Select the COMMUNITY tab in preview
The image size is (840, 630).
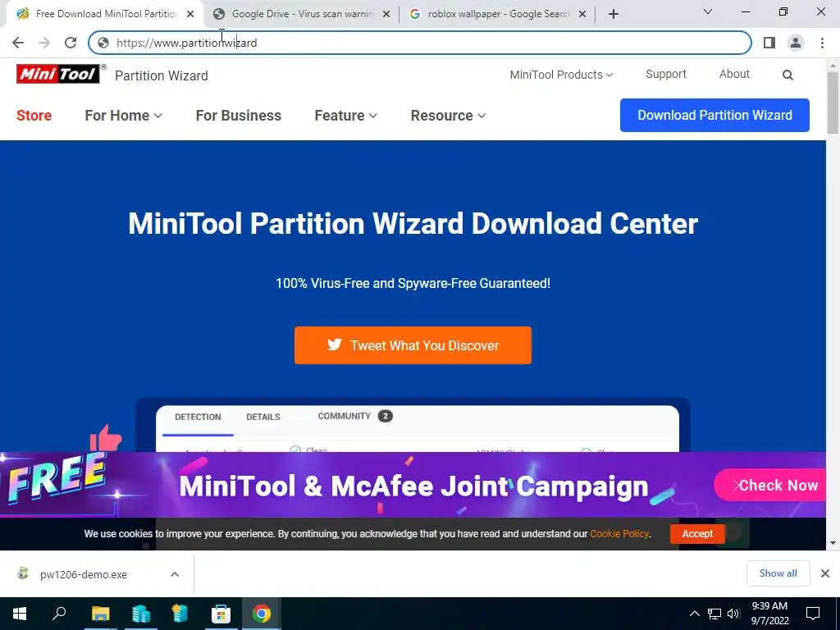(354, 416)
